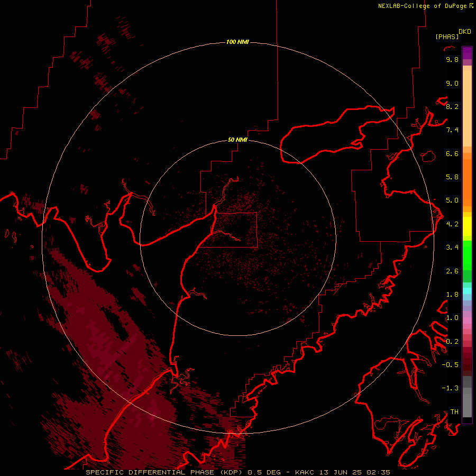
Task: Click the 7.4 value on the color scale
Action: tap(452, 130)
